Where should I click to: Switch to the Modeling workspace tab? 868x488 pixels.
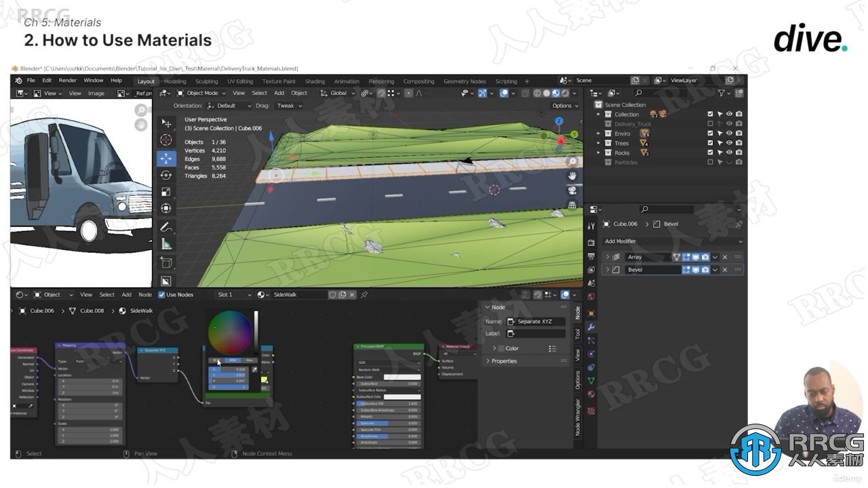tap(175, 81)
